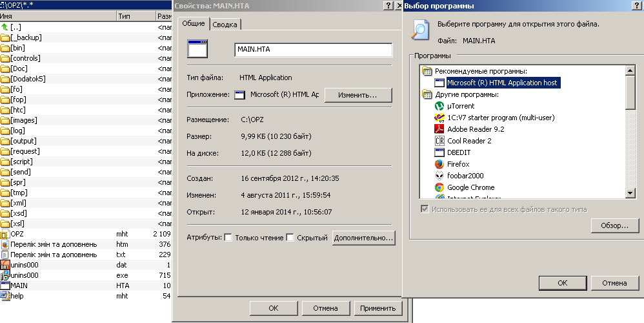Click the Изменить... button
The height and width of the screenshot is (323, 644).
coord(358,95)
